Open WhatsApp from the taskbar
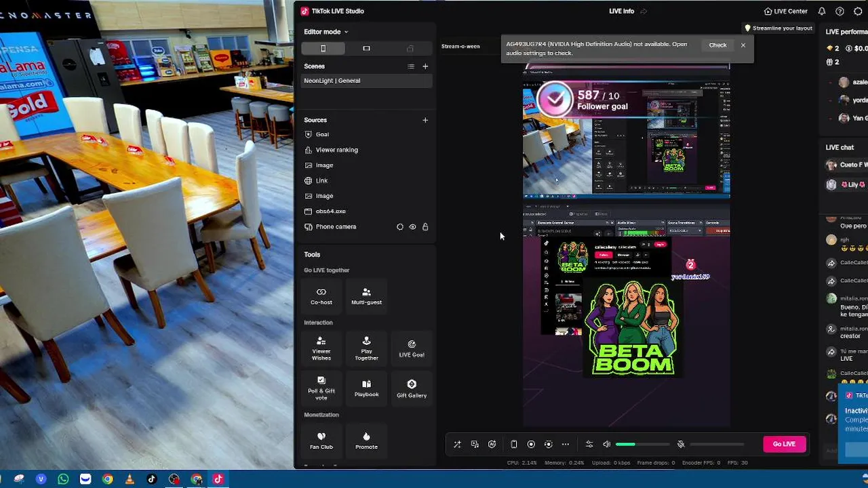 pyautogui.click(x=63, y=479)
